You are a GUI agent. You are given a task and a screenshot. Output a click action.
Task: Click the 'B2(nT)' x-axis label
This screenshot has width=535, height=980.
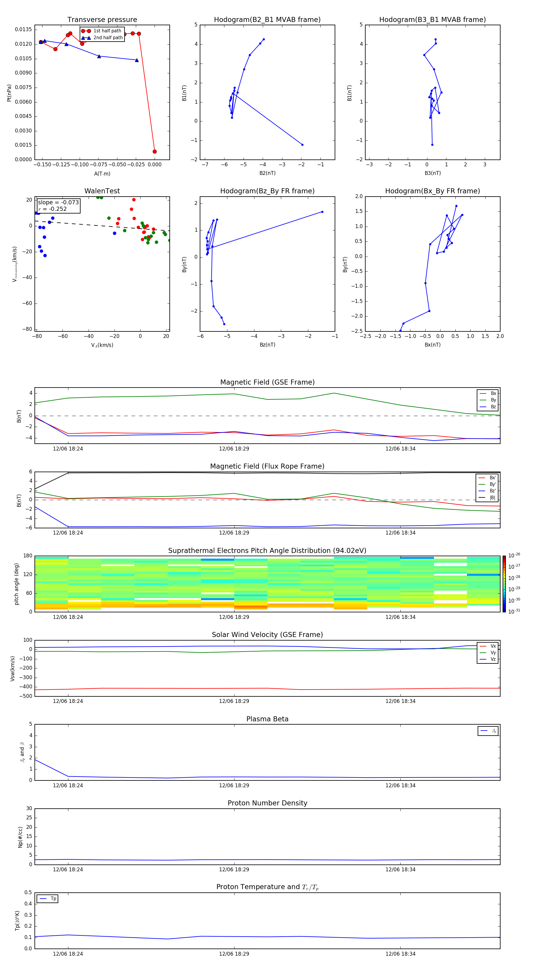coord(267,173)
